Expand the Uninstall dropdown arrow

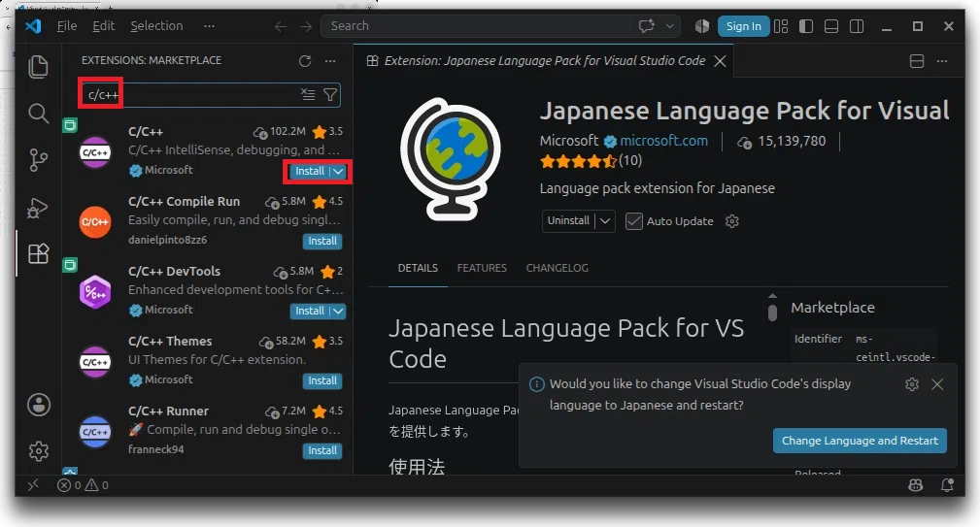click(x=605, y=221)
